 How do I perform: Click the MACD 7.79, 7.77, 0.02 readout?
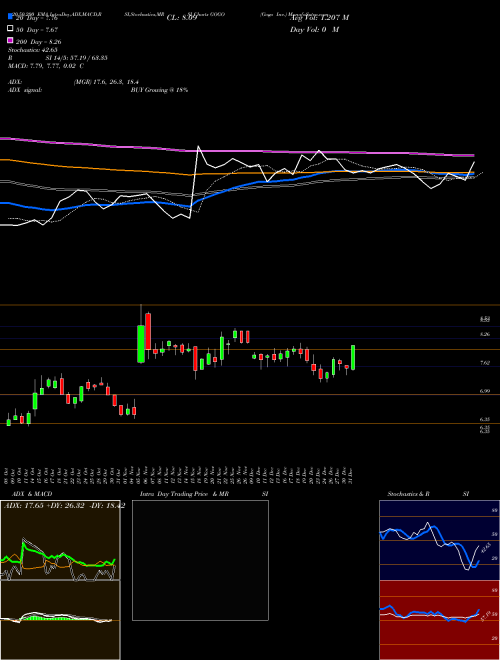pyautogui.click(x=46, y=66)
